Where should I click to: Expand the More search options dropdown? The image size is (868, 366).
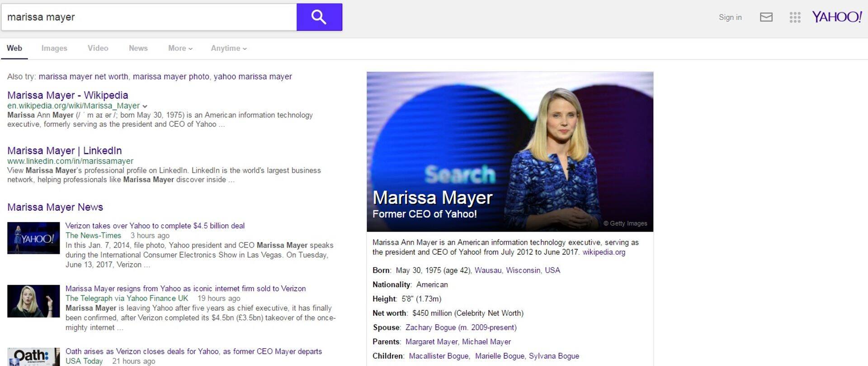tap(180, 48)
